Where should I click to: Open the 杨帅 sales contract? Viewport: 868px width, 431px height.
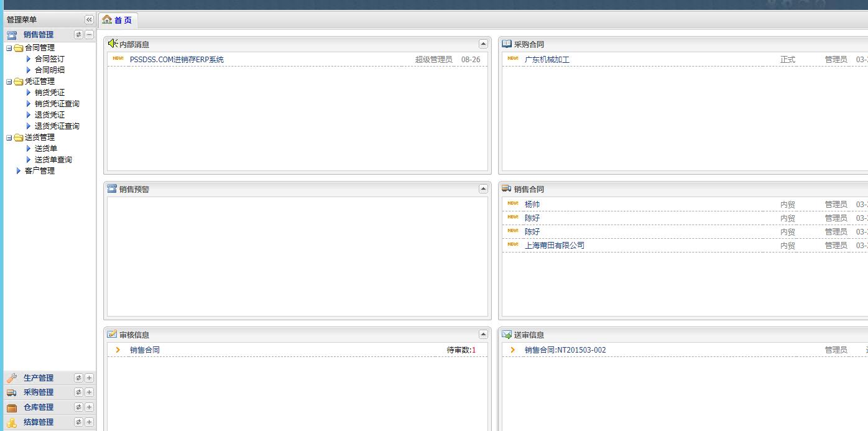(532, 205)
